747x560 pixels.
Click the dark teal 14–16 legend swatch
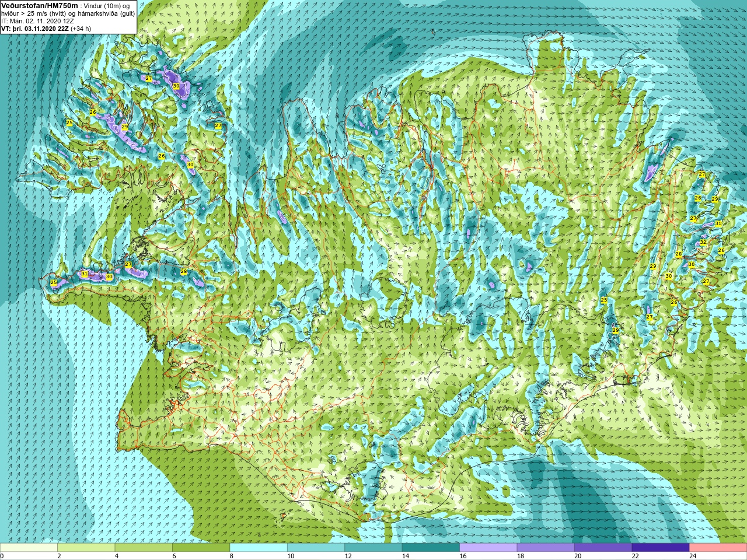(431, 548)
